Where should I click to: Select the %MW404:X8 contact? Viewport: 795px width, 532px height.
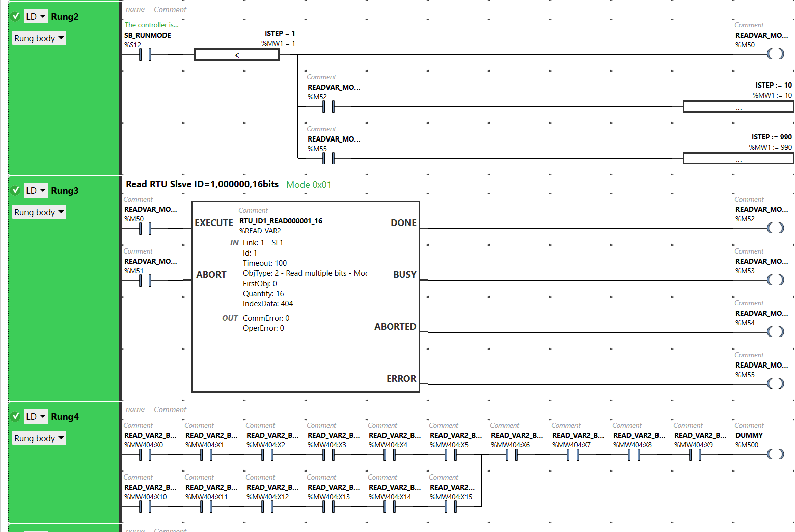click(x=634, y=455)
